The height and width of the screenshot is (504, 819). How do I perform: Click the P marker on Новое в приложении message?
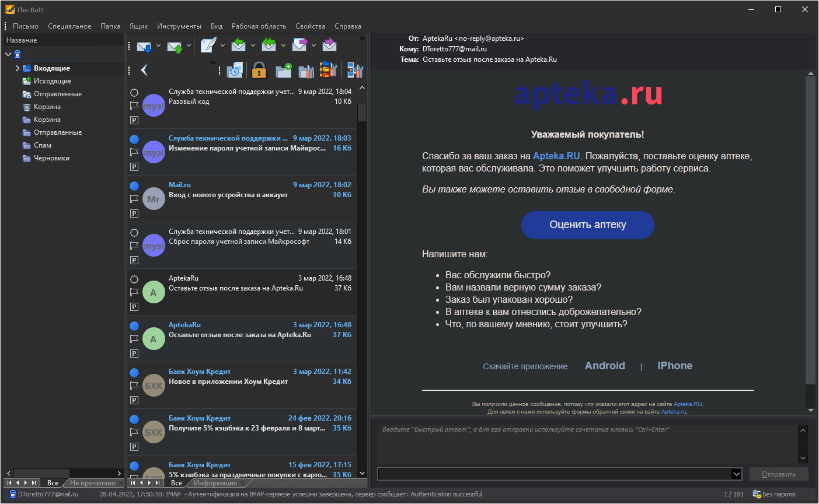click(134, 400)
